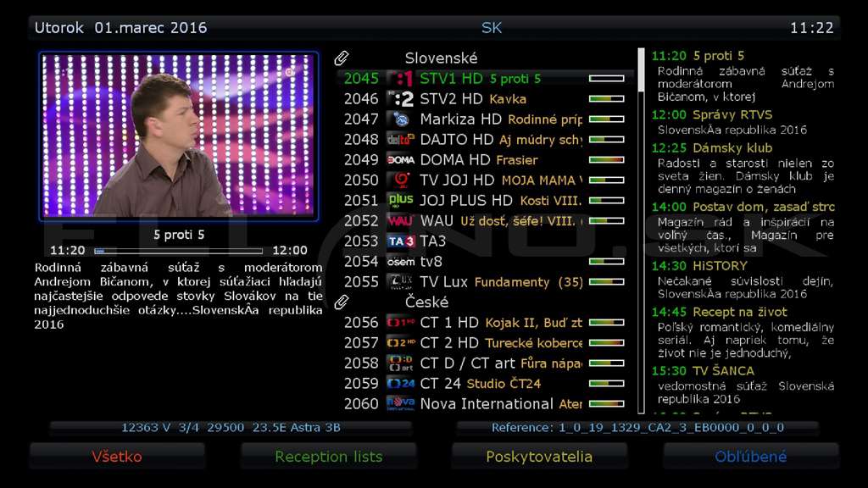Click the TV JOJ HD channel logo
The image size is (868, 488).
pyautogui.click(x=401, y=180)
